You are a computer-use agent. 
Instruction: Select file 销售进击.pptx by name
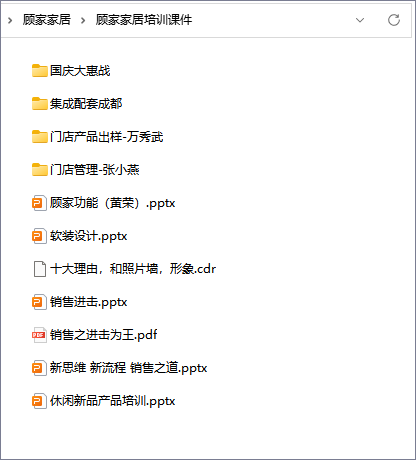pos(88,302)
